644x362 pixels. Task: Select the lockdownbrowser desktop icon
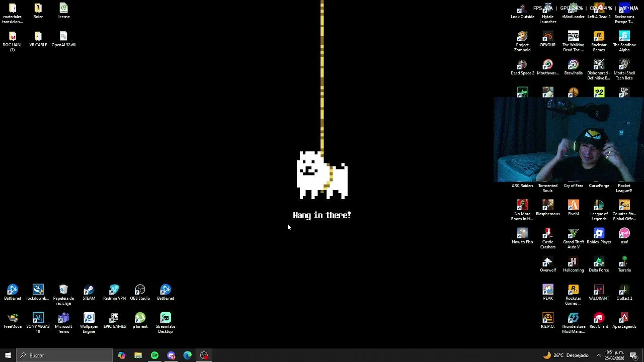click(x=38, y=292)
